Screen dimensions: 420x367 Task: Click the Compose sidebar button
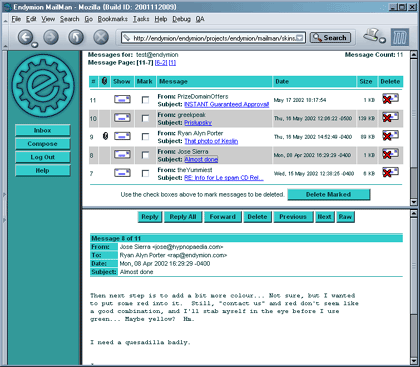(x=43, y=144)
